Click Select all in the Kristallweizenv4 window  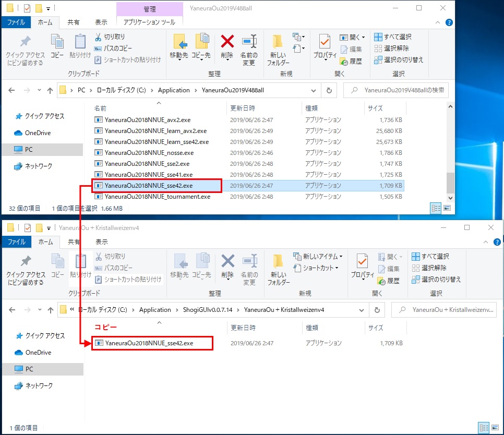[430, 257]
